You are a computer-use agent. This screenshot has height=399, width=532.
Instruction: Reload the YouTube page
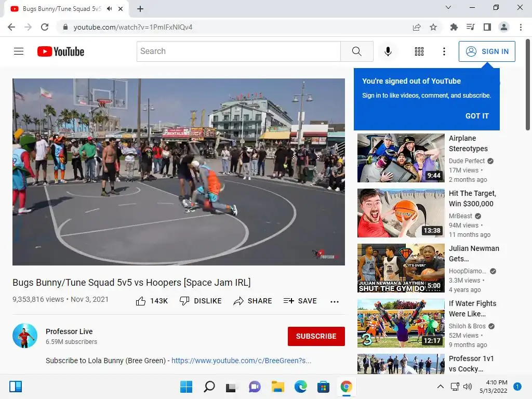click(x=45, y=27)
